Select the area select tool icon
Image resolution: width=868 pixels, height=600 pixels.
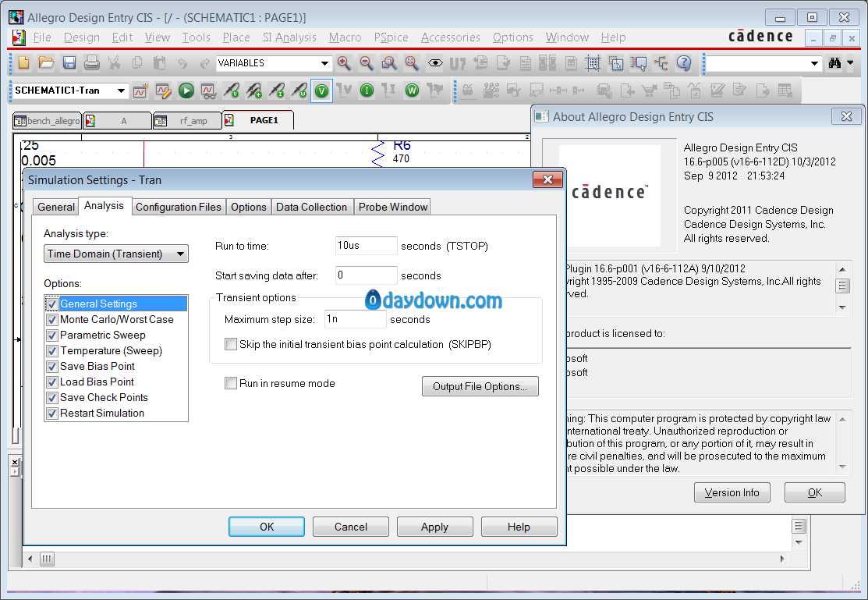tap(615, 63)
